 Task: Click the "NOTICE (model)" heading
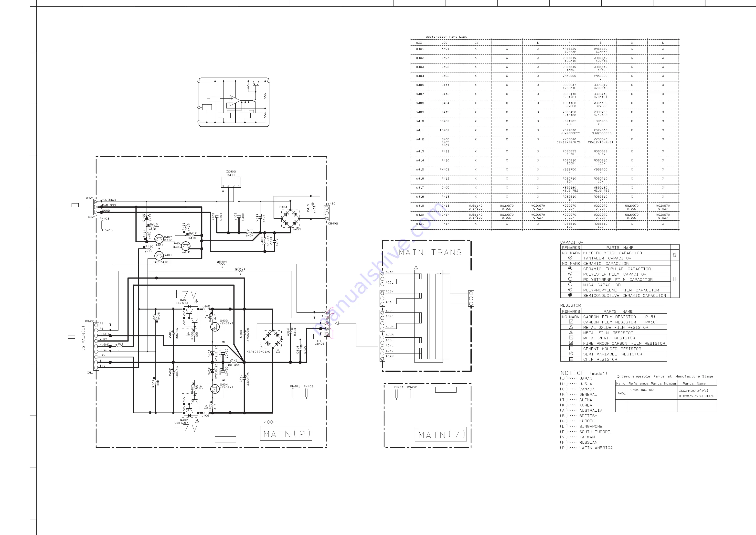tap(584, 373)
